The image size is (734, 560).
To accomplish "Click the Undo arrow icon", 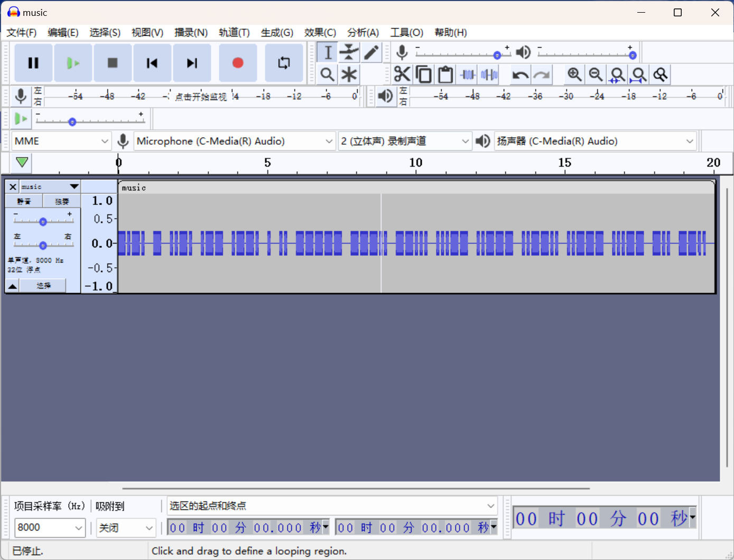I will click(x=520, y=74).
